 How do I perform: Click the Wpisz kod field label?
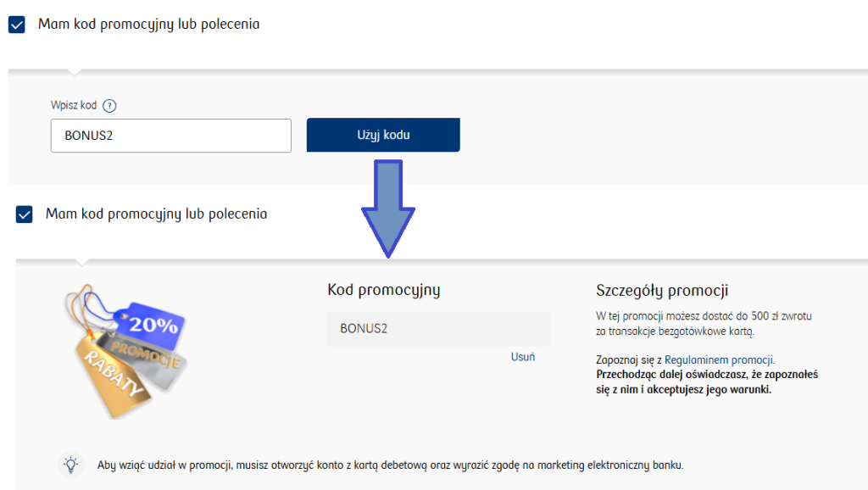pos(74,106)
